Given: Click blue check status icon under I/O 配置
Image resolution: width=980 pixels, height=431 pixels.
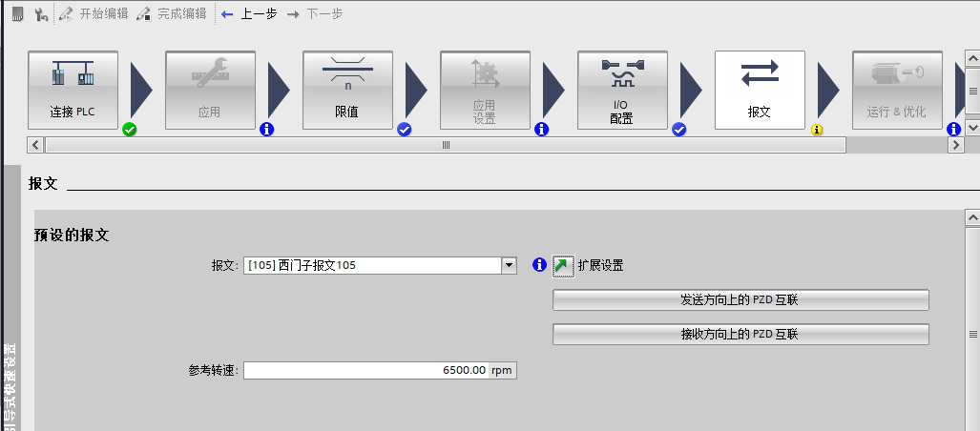Looking at the screenshot, I should pos(679,130).
